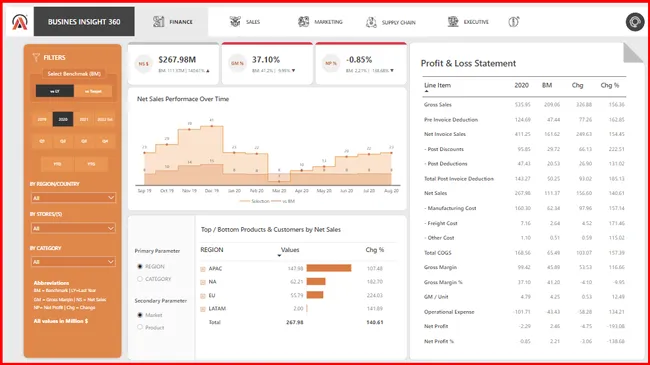
Task: Switch to the Finance tab
Action: 173,22
